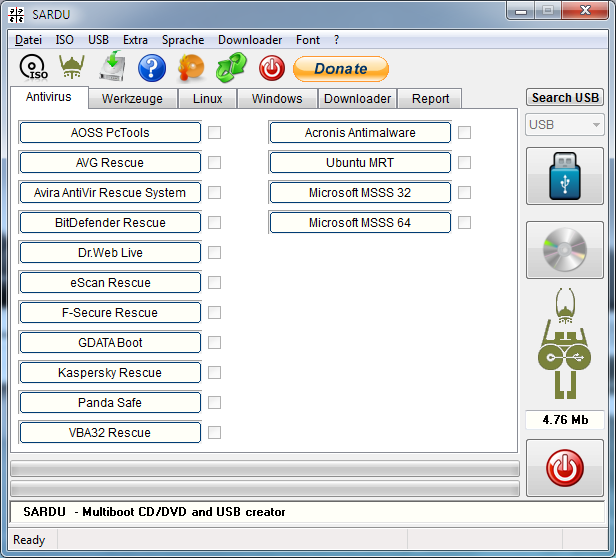Image resolution: width=616 pixels, height=558 pixels.
Task: Open the Downloader menu in menu bar
Action: click(250, 40)
